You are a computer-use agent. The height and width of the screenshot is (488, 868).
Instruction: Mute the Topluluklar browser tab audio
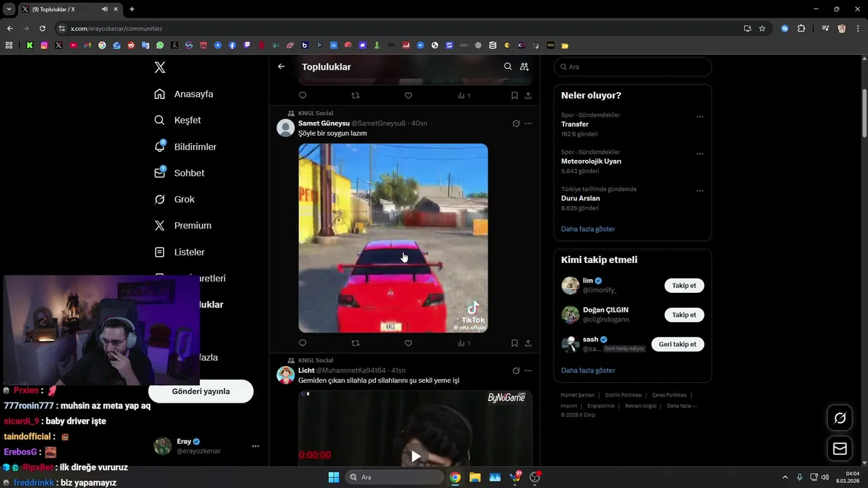coord(104,9)
